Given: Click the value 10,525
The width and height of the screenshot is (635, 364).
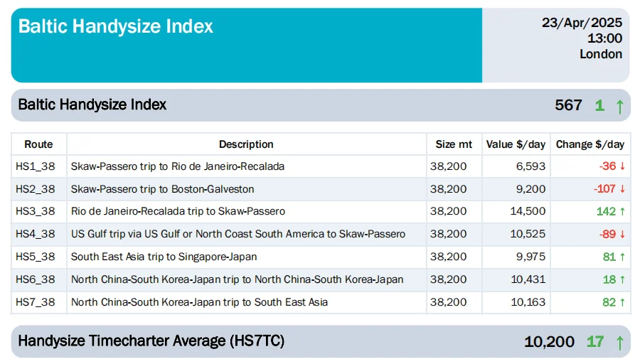Looking at the screenshot, I should [528, 234].
